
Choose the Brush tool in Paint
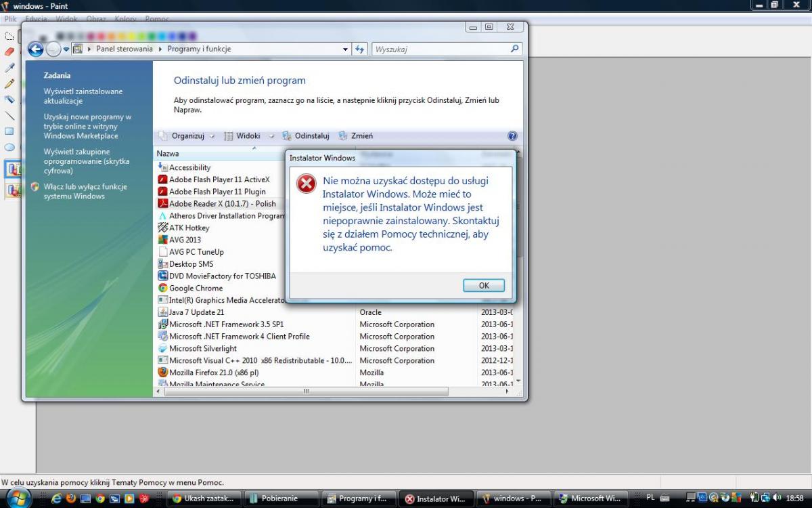(x=9, y=100)
